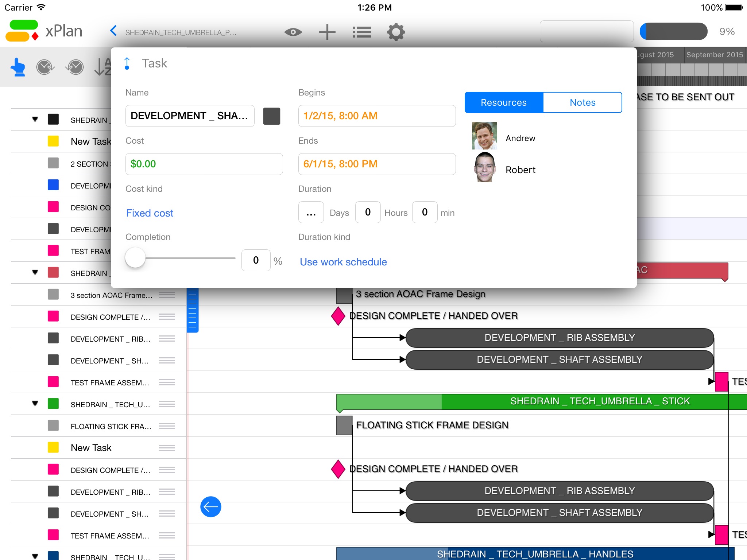Image resolution: width=747 pixels, height=560 pixels.
Task: Select lower New Task row in list
Action: (98, 448)
